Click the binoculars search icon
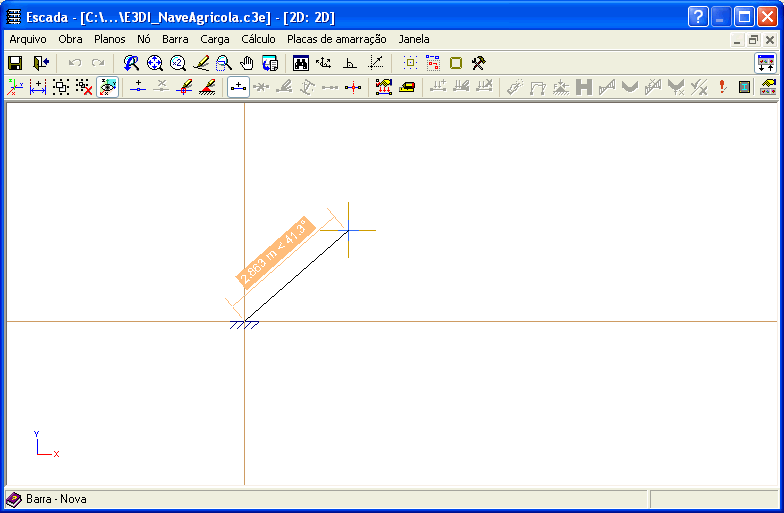 tap(300, 63)
